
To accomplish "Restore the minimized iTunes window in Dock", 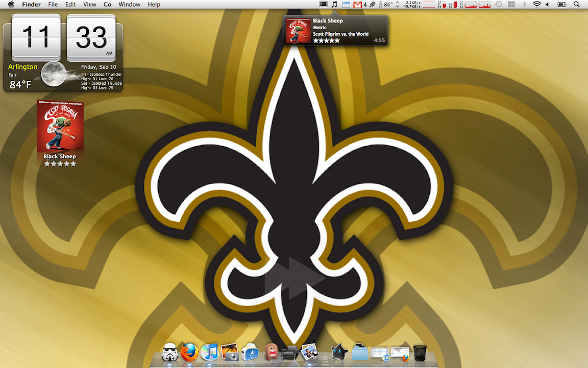I will point(380,354).
